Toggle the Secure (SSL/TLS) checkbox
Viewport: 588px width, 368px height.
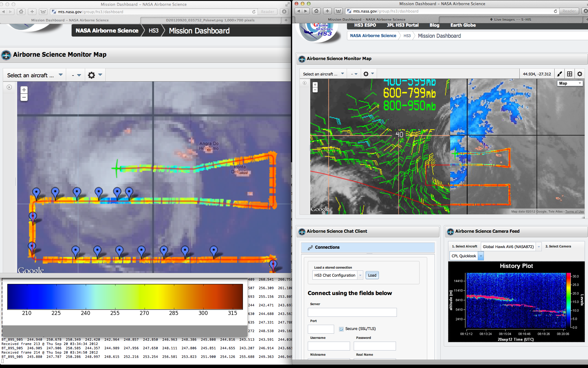click(341, 329)
